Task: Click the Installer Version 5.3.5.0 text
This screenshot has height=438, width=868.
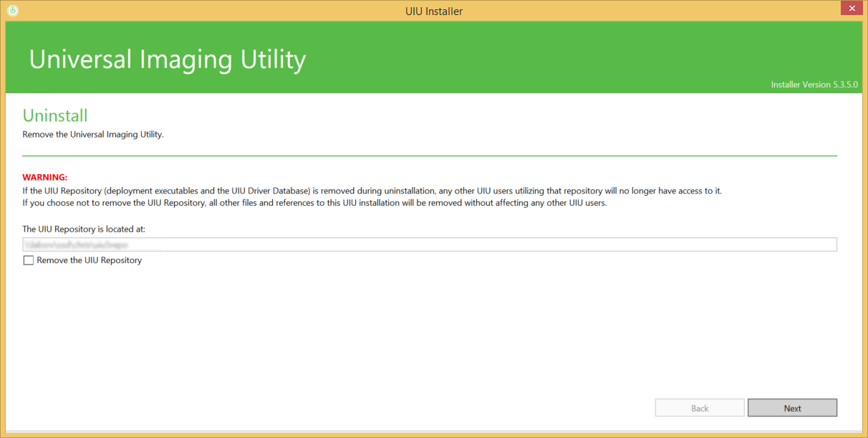Action: (814, 85)
